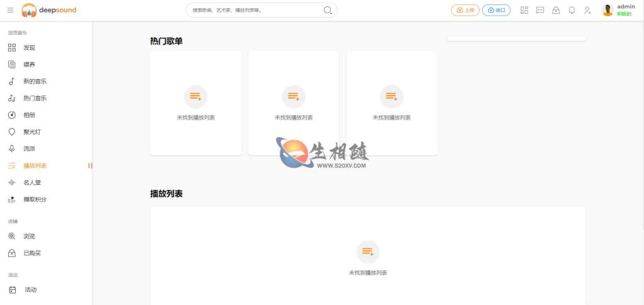Click the 浏览 store browse icon
Viewport: 644px width, 305px height.
12,236
